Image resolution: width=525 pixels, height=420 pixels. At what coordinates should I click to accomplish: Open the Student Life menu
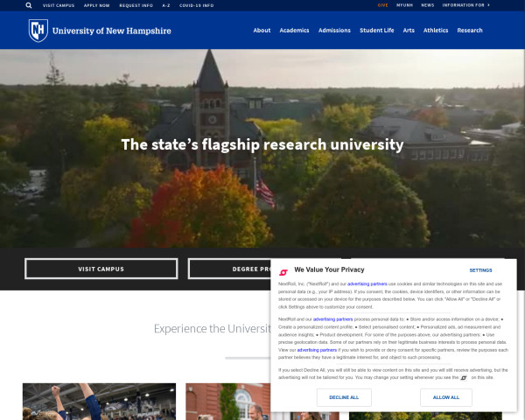click(x=376, y=30)
